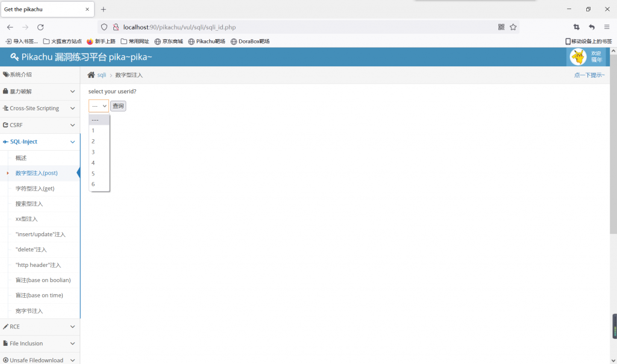Open a new browser tab with plus icon
This screenshot has width=617, height=364.
pos(103,10)
